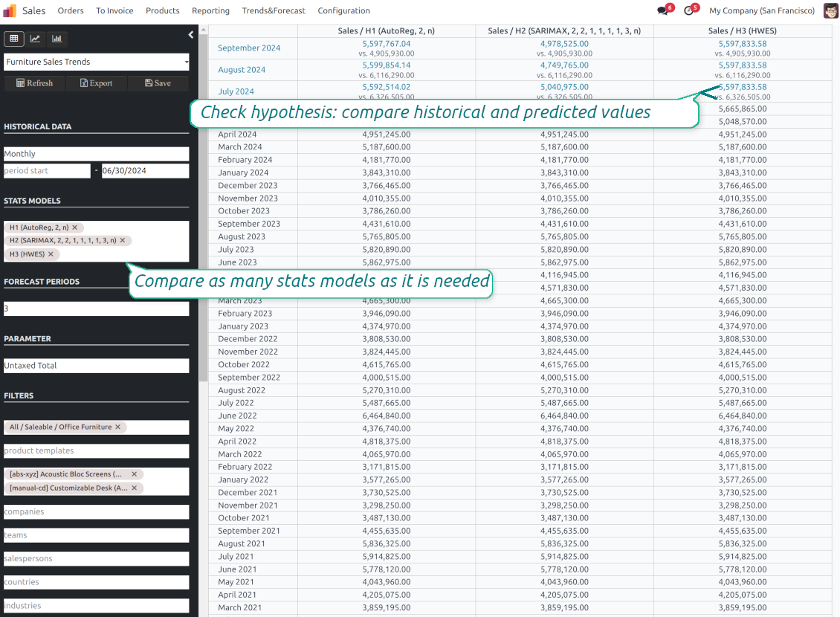Open the Monthly interval selector
Viewport: 840px width, 617px height.
[x=97, y=154]
